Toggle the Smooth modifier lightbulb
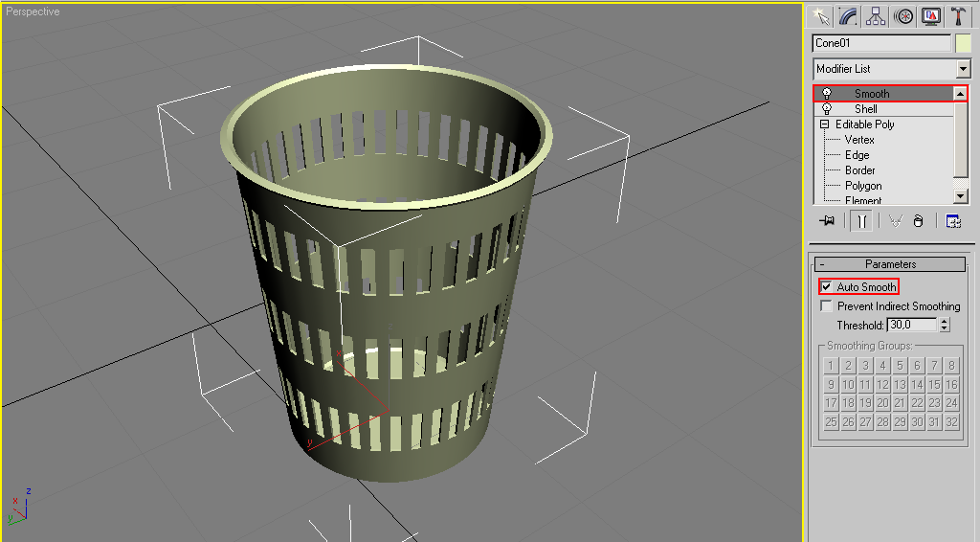Image resolution: width=980 pixels, height=542 pixels. coord(827,94)
